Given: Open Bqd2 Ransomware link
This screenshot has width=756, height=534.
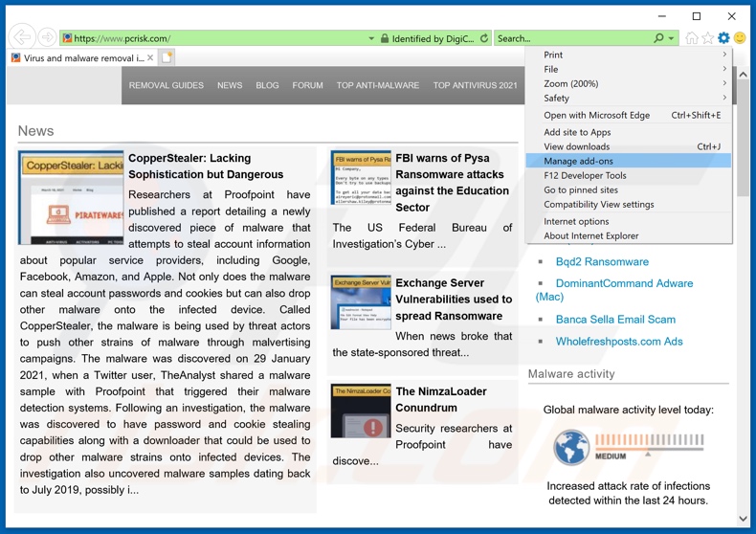Looking at the screenshot, I should click(602, 261).
